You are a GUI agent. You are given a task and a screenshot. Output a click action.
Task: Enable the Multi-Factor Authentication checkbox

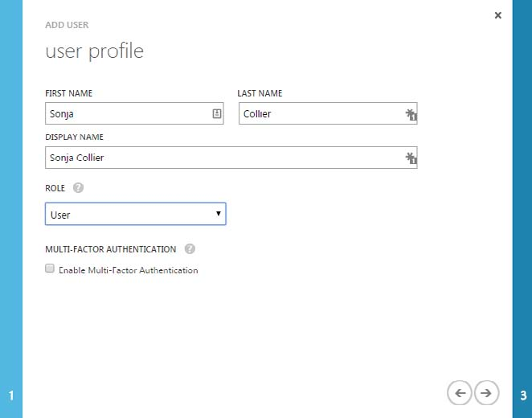coord(50,269)
